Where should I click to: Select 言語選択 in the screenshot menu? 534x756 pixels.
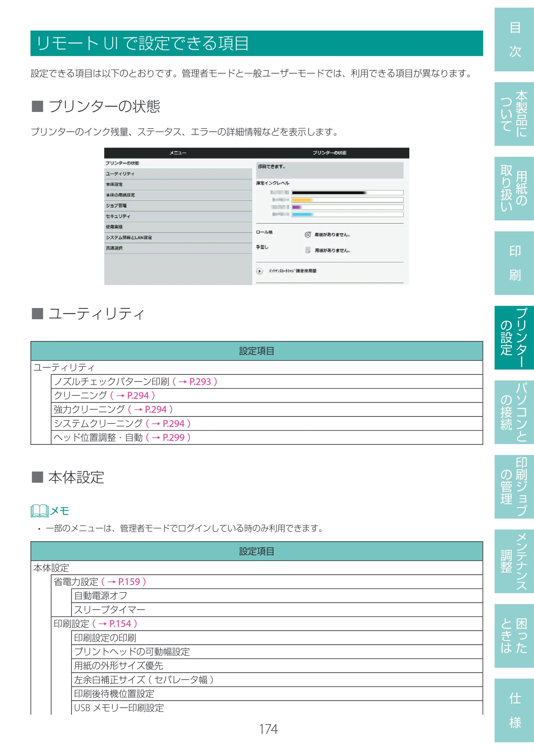pyautogui.click(x=178, y=248)
